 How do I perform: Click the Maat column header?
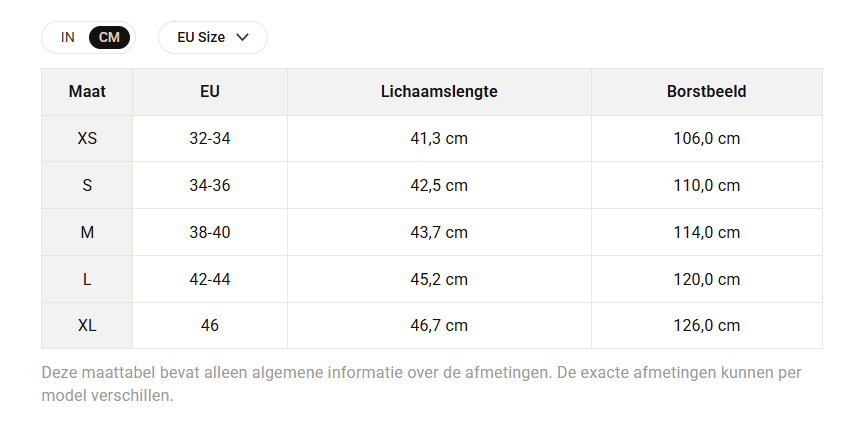tap(87, 92)
